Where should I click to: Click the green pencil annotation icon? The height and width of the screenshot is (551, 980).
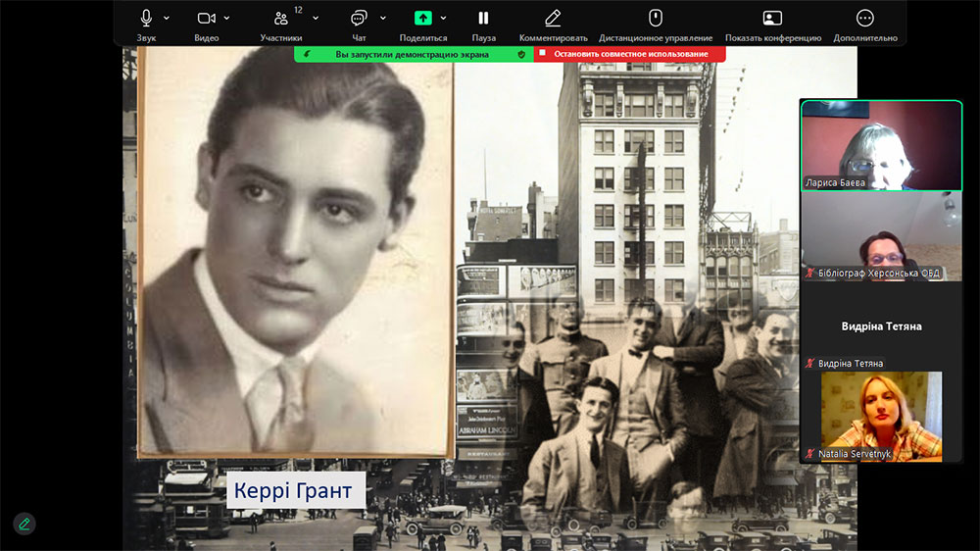click(x=24, y=524)
